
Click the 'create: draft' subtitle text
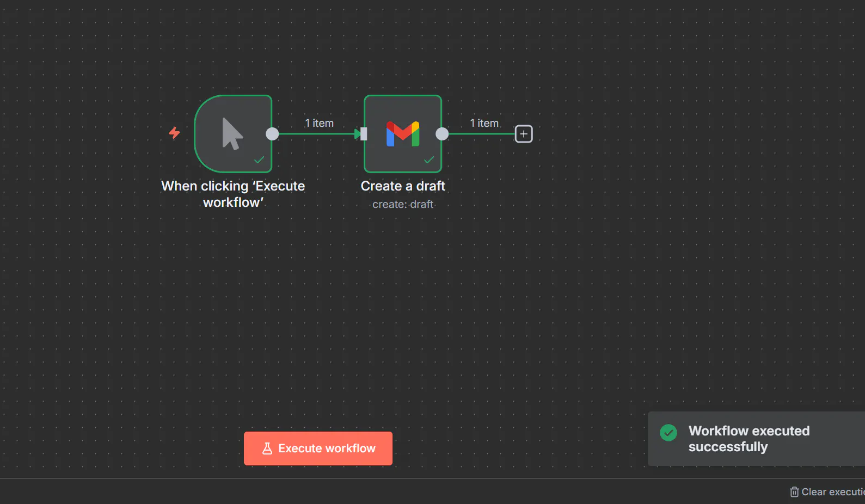pyautogui.click(x=403, y=204)
